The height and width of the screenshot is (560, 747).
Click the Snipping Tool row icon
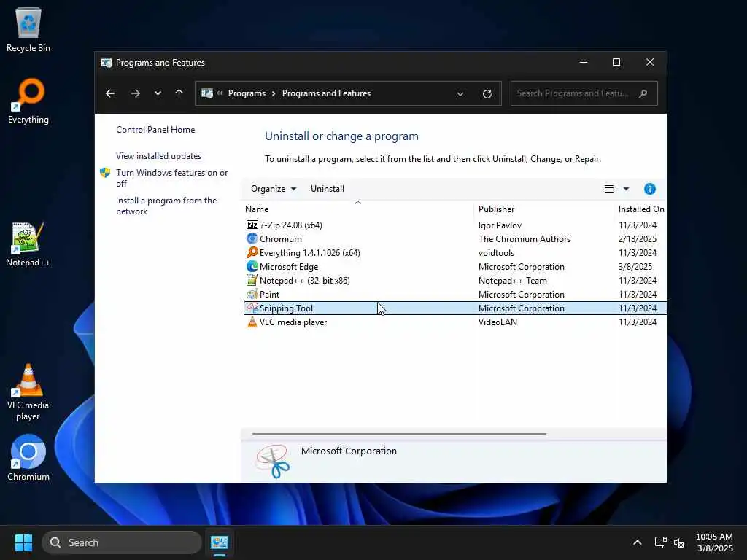click(x=252, y=308)
